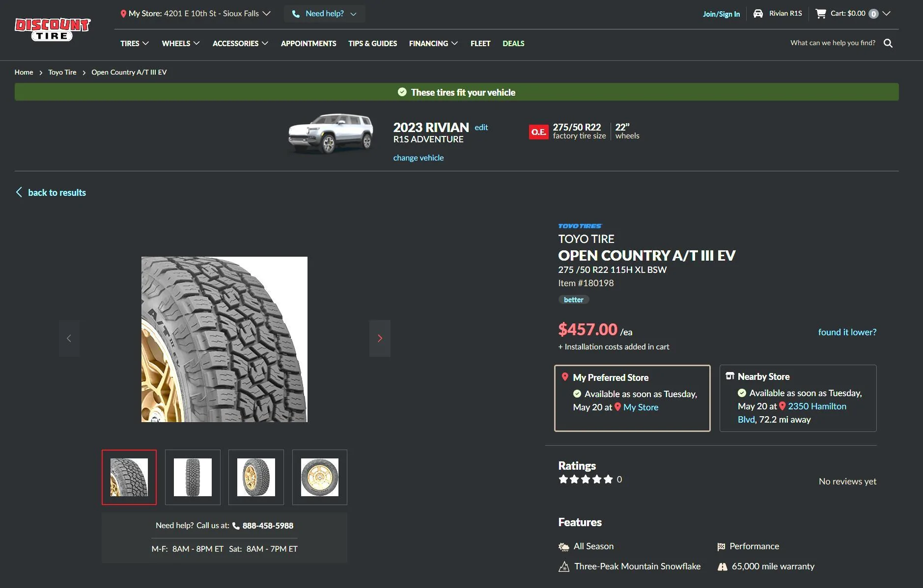The image size is (923, 588).
Task: Select the front tread view thumbnail
Action: tap(193, 477)
